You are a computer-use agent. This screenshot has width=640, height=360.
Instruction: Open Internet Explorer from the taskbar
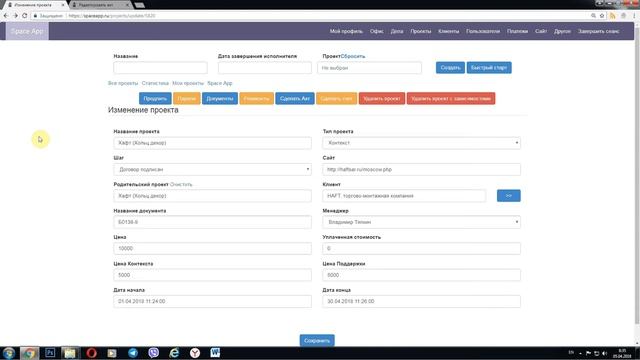(174, 353)
